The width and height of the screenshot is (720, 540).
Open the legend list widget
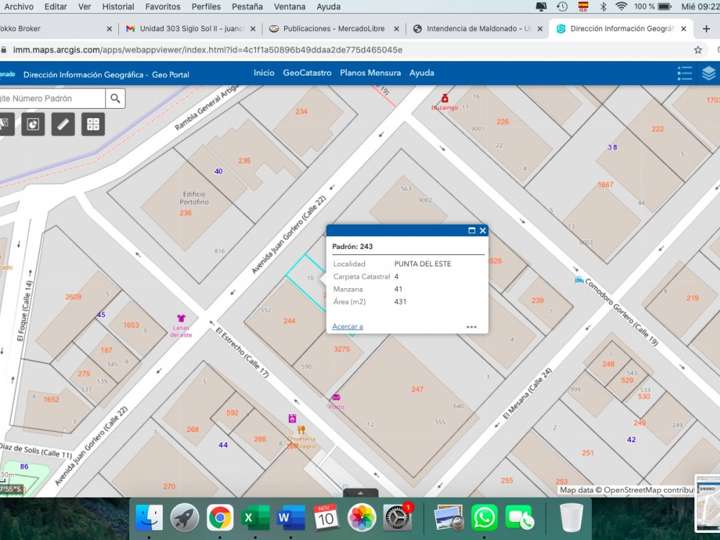coord(685,73)
